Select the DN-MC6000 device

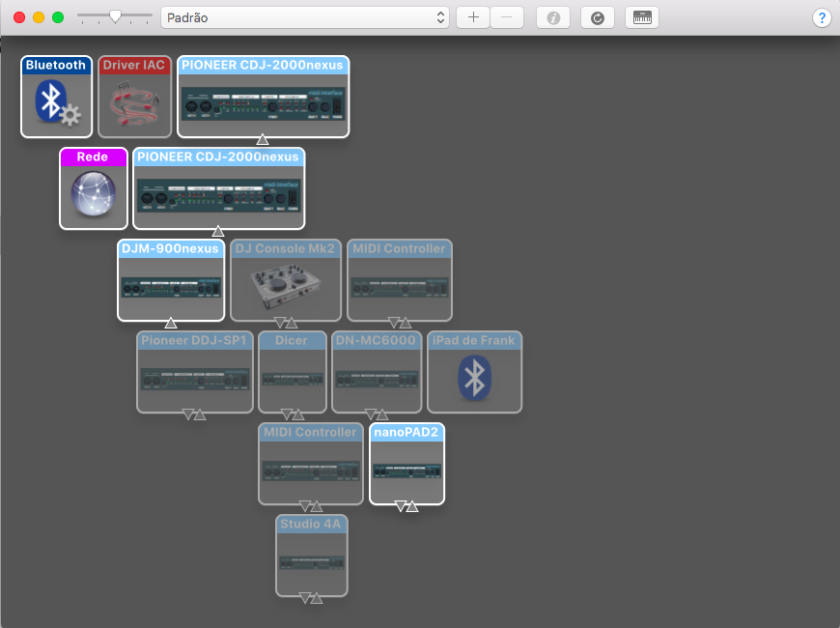pyautogui.click(x=377, y=372)
